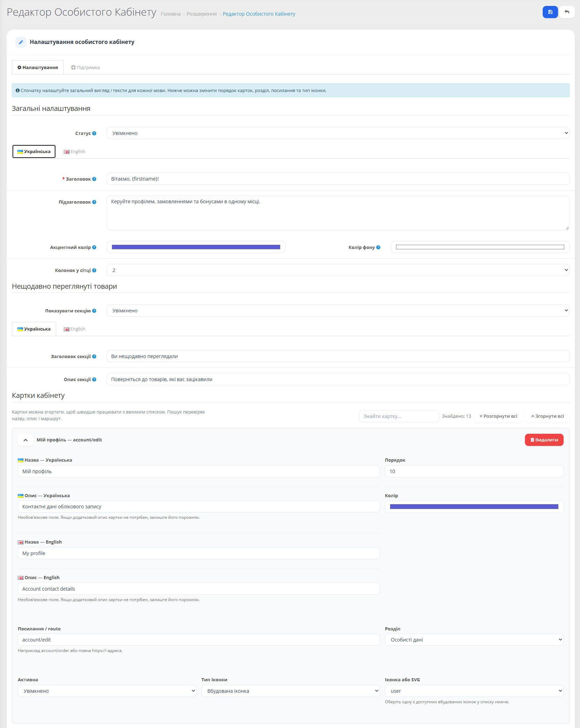This screenshot has height=728, width=580.
Task: Click the help icon beside Показувати секцію
Action: click(x=94, y=311)
